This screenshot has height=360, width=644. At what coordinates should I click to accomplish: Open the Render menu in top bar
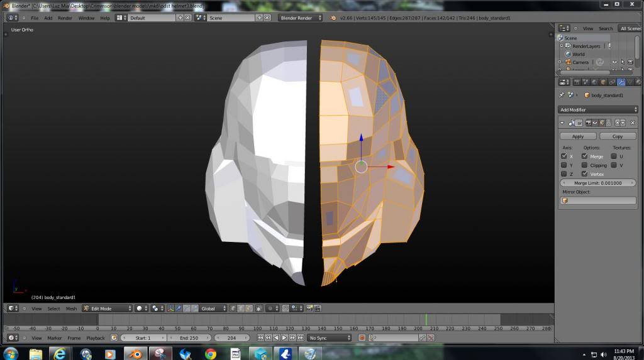click(x=65, y=18)
